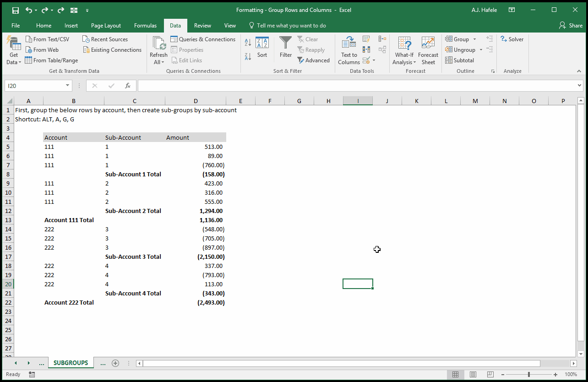Sort Z to A descending
Screen dimensions: 588x382
click(x=248, y=57)
